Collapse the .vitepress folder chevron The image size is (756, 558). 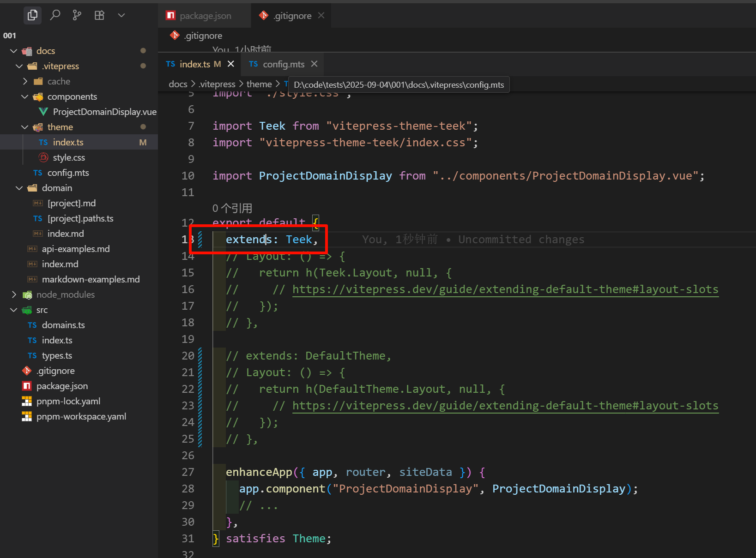coord(19,66)
